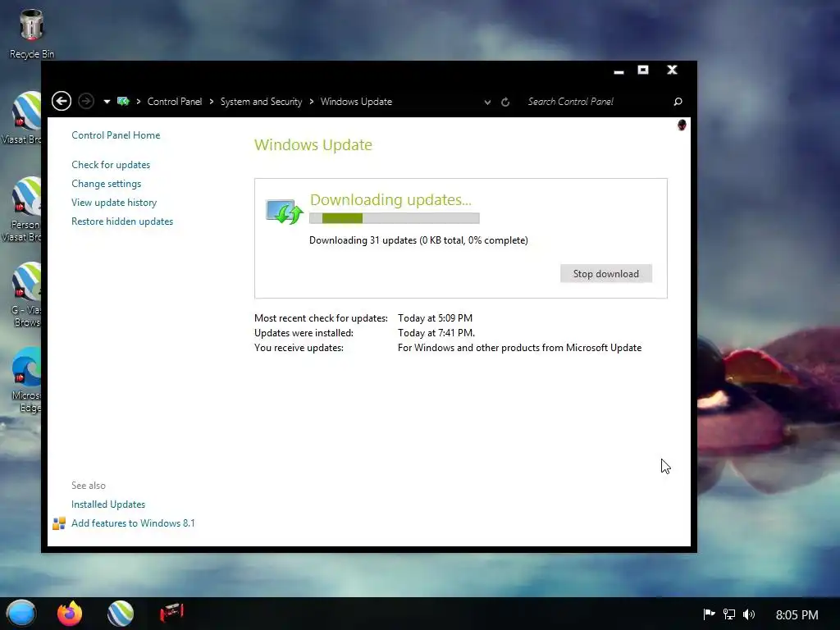The height and width of the screenshot is (630, 840).
Task: Click Check for updates link
Action: point(111,164)
